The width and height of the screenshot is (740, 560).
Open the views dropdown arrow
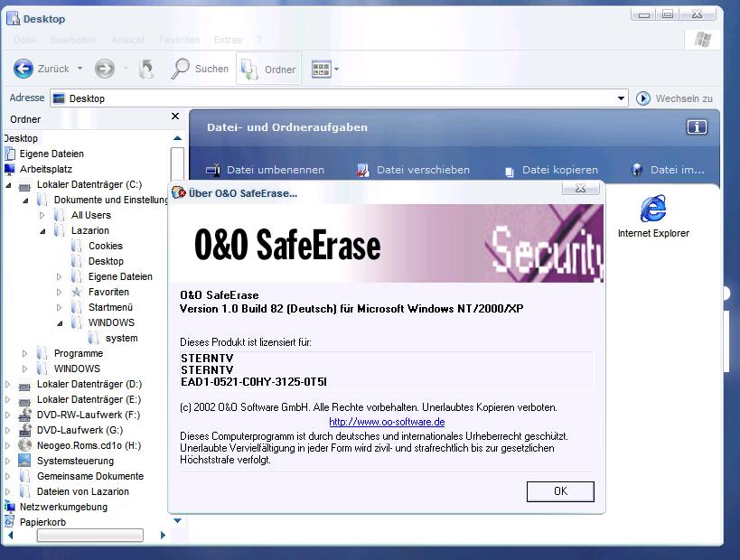(336, 70)
